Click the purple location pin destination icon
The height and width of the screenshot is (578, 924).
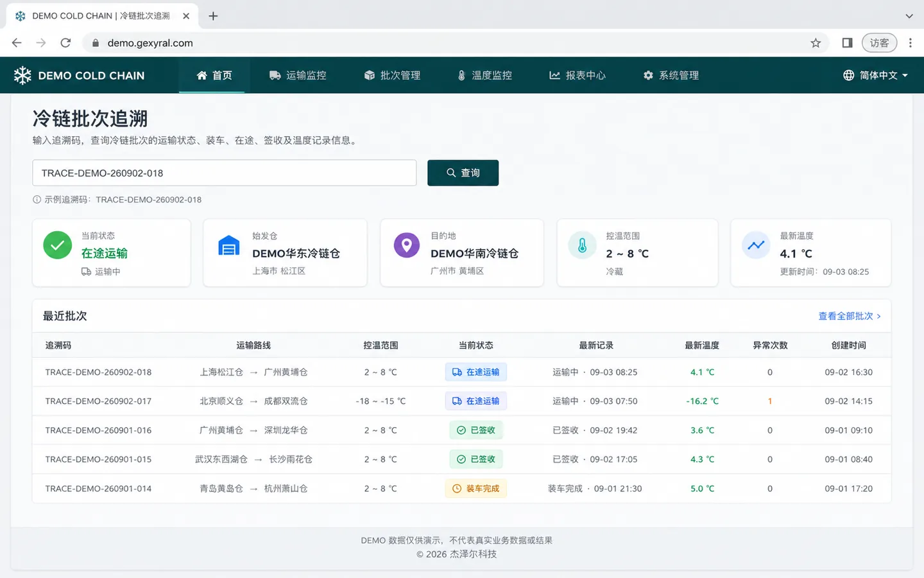(x=406, y=245)
